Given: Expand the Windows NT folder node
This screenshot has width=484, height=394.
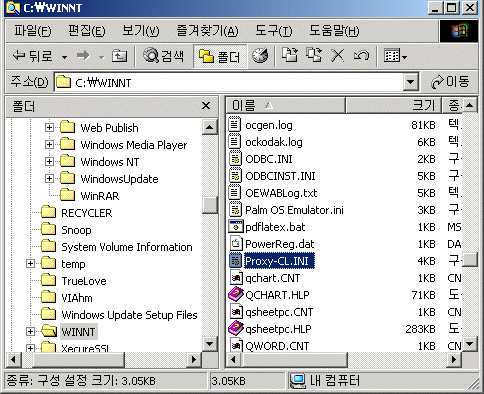Looking at the screenshot, I should (x=49, y=162).
